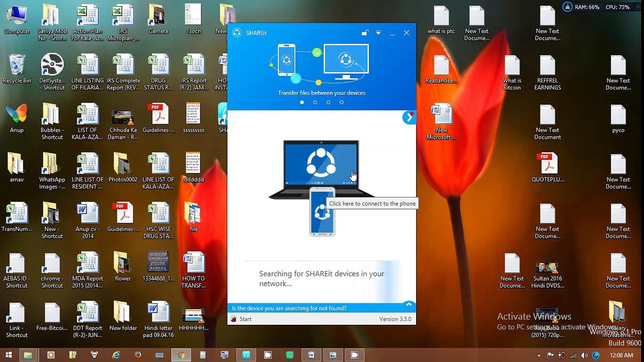Show hidden system tray icons
Viewport: 644px width, 362px height.
click(x=539, y=355)
